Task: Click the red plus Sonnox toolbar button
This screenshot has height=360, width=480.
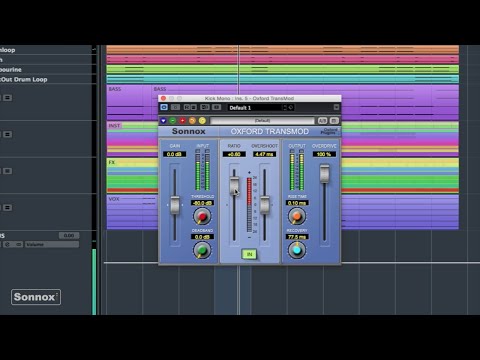Action: [x=182, y=121]
